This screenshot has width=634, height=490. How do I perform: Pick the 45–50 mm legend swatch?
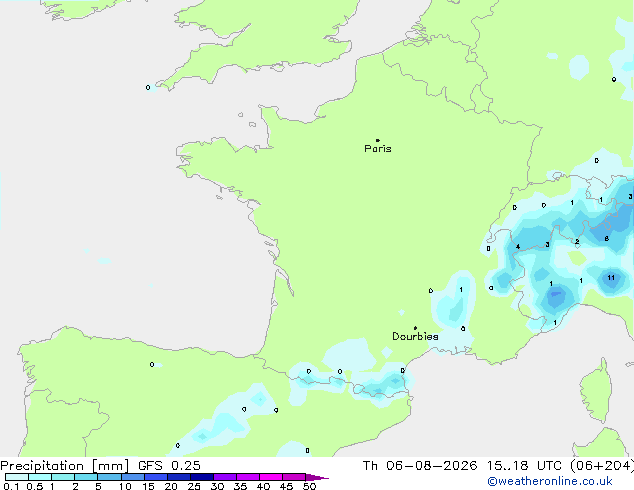pyautogui.click(x=294, y=477)
